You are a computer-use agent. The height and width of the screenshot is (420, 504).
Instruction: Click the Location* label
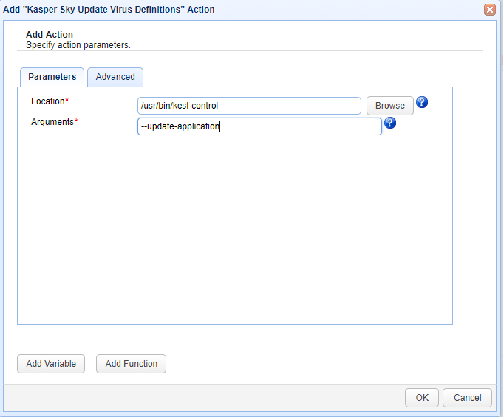(x=50, y=101)
